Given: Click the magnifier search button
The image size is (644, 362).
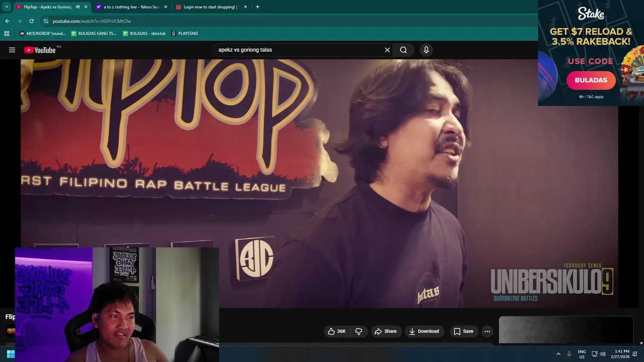Looking at the screenshot, I should tap(404, 50).
